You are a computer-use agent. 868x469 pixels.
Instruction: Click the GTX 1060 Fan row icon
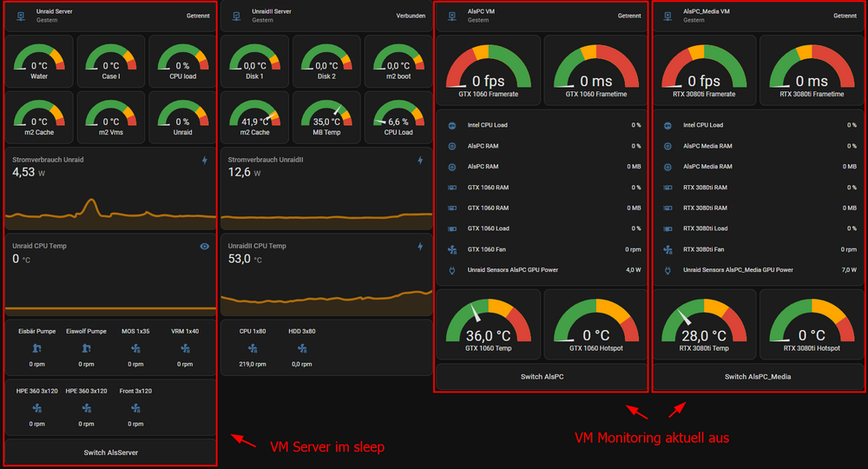coord(452,250)
